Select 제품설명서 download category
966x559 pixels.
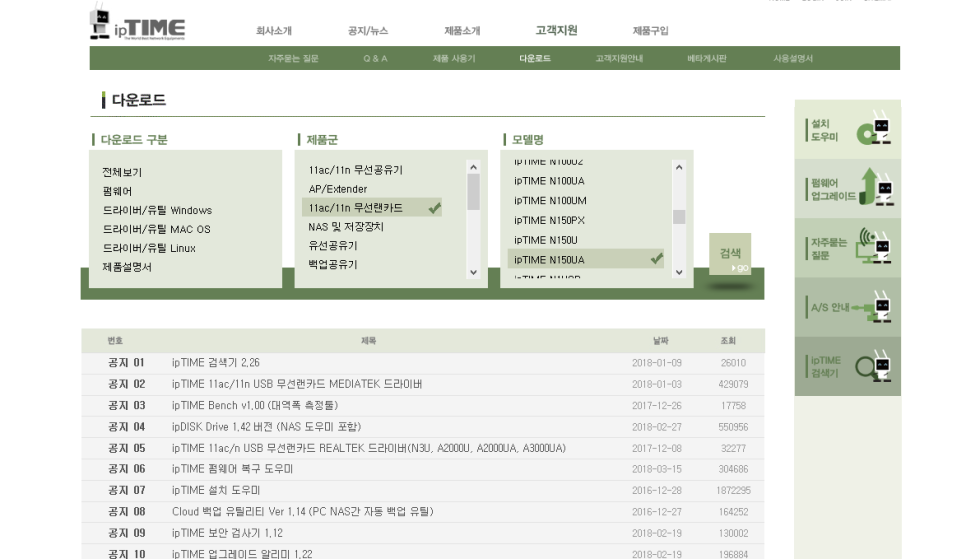pos(127,267)
